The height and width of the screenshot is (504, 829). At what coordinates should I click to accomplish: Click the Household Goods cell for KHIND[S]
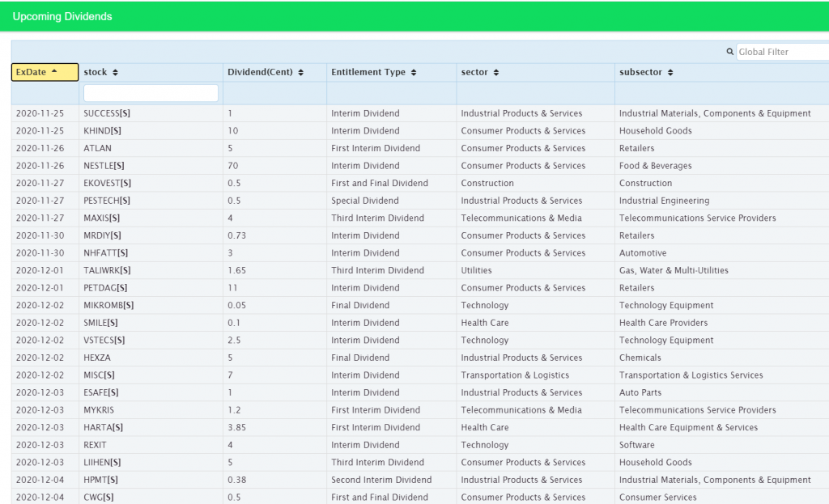(x=655, y=131)
